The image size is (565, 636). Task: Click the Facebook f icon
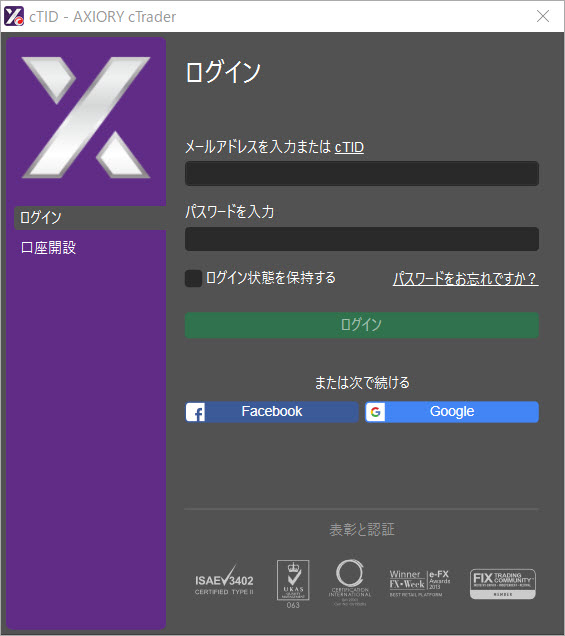(195, 412)
